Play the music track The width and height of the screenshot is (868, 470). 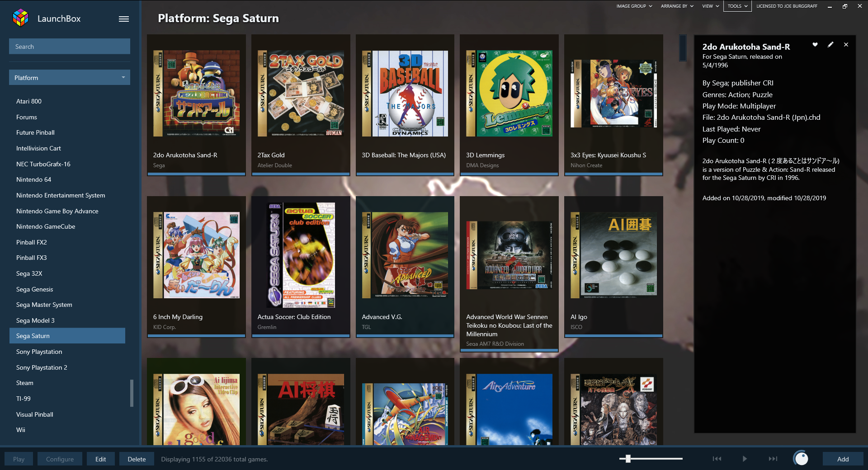pyautogui.click(x=745, y=459)
